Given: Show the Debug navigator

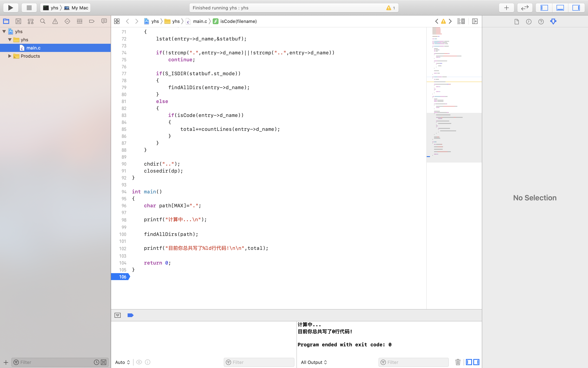Looking at the screenshot, I should click(79, 21).
